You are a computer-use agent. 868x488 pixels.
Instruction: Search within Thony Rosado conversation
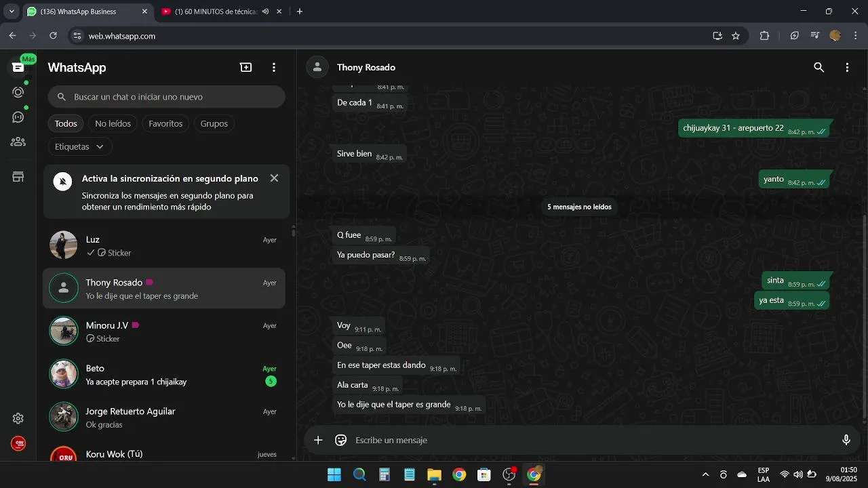pyautogui.click(x=819, y=67)
